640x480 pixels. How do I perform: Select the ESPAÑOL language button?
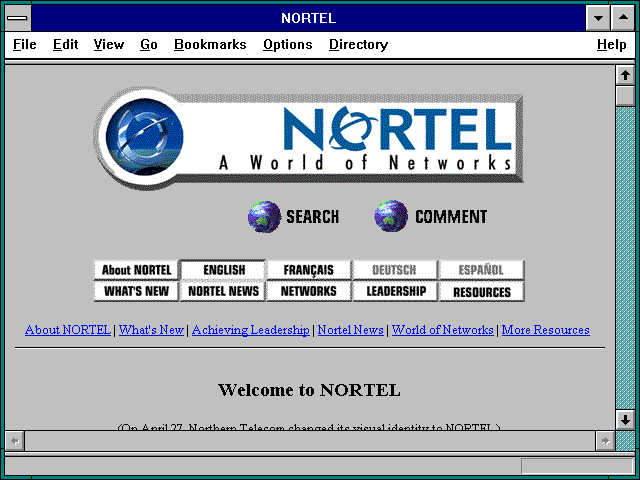click(x=481, y=270)
